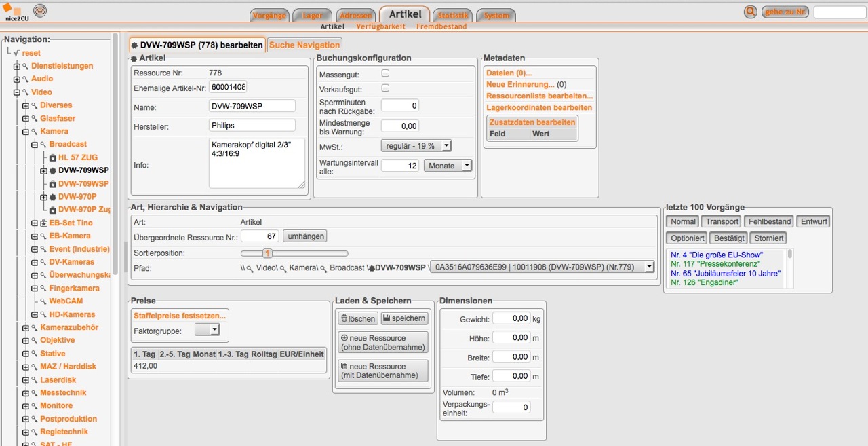Click the magnifier search icon near gehe-zu Nr.
Viewport: 868px width, 446px height.
click(x=750, y=12)
